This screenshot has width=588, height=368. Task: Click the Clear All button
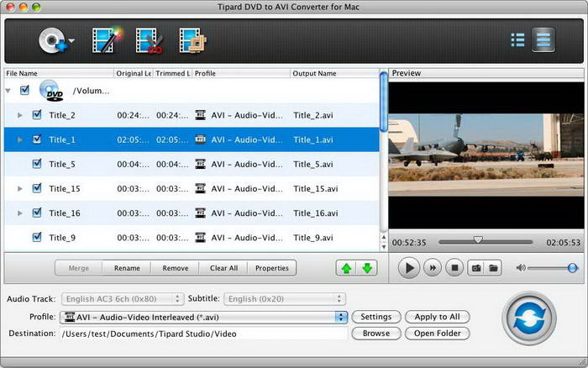tap(223, 268)
